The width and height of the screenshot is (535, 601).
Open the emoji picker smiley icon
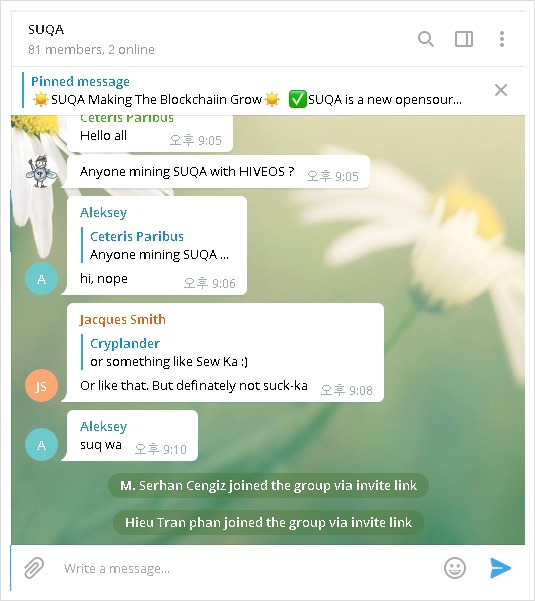pyautogui.click(x=455, y=568)
